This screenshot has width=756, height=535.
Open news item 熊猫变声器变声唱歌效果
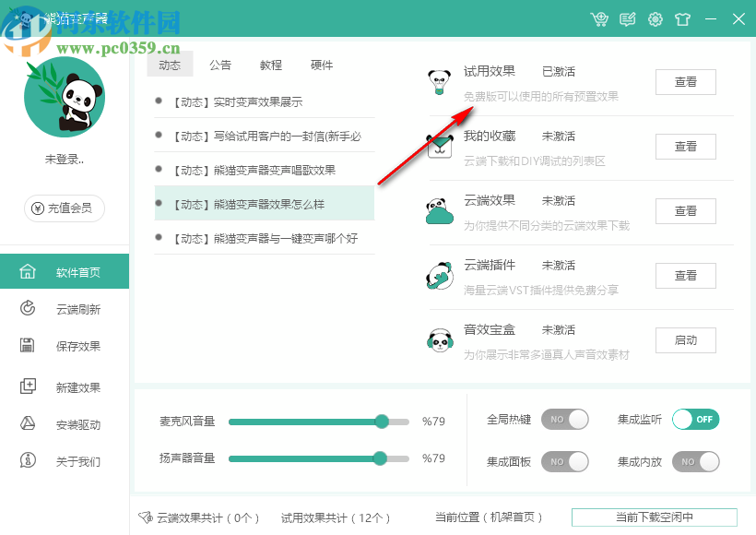point(265,171)
